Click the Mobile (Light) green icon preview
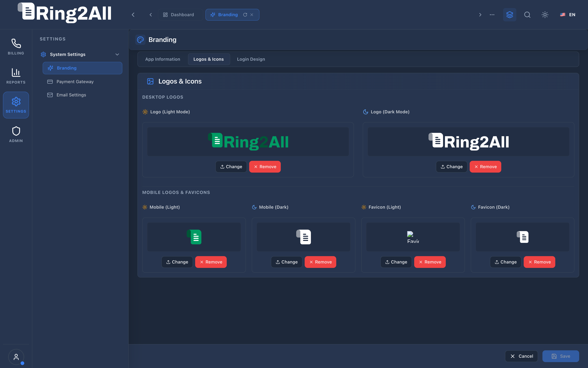This screenshot has height=368, width=588. [194, 237]
